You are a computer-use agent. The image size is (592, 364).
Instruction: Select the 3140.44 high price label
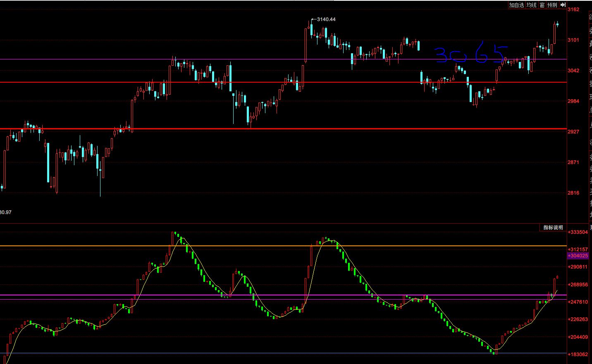[326, 19]
